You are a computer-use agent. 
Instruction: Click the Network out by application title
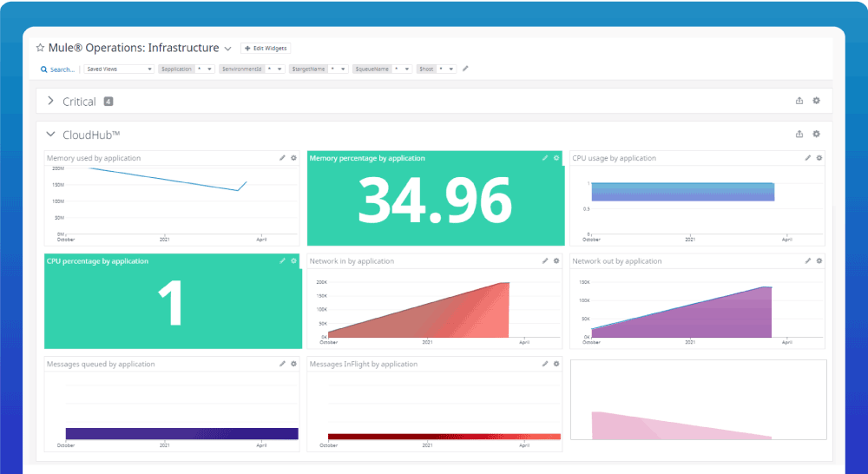tap(616, 260)
